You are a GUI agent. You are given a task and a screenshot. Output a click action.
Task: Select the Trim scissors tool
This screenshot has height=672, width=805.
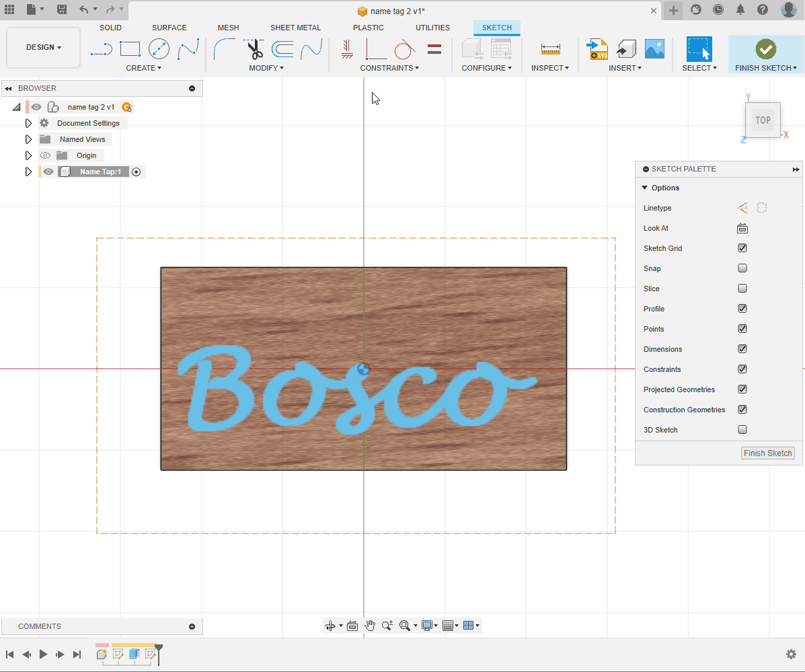coord(254,49)
